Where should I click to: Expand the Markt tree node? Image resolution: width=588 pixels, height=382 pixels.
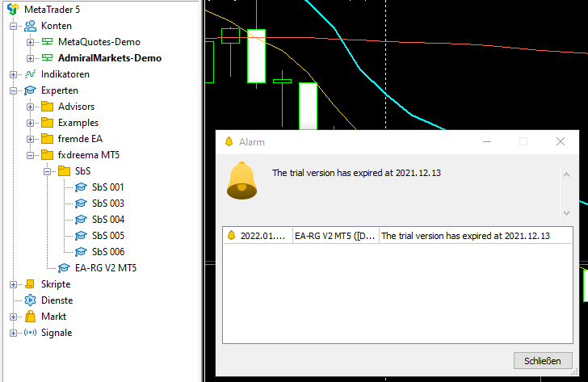(x=13, y=317)
